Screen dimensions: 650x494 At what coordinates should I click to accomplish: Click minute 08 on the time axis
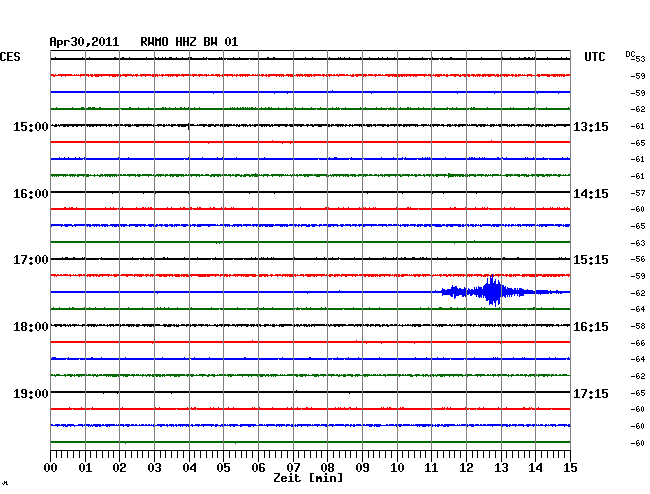[327, 467]
